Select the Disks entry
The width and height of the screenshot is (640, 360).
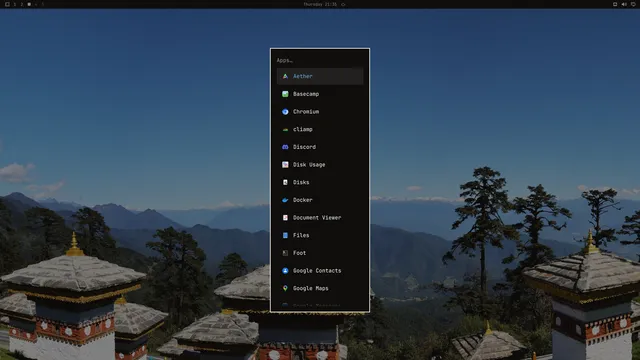pos(320,182)
